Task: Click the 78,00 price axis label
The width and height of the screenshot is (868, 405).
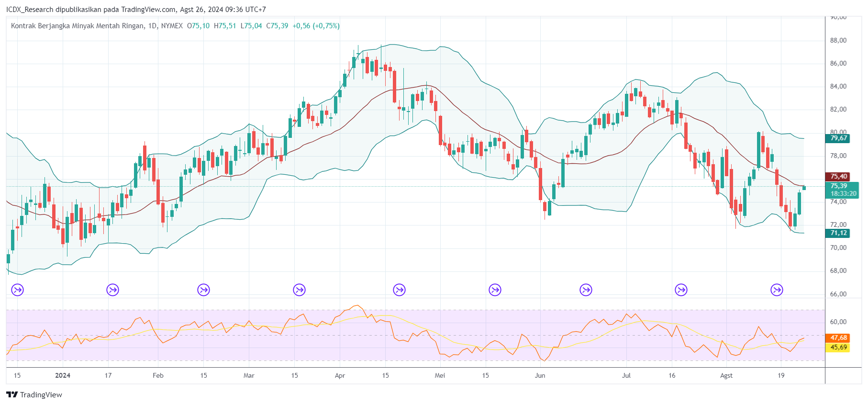Action: click(838, 156)
